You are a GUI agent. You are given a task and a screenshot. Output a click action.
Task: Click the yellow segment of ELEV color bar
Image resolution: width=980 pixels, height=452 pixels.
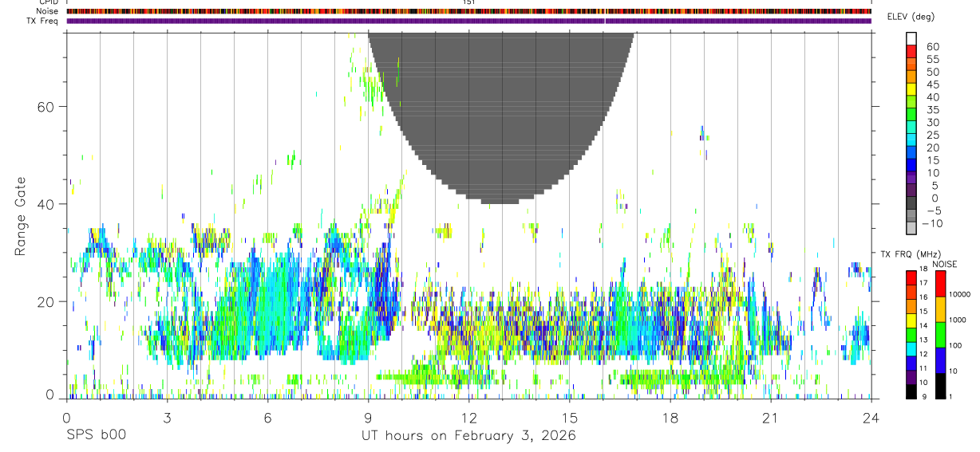pos(911,89)
